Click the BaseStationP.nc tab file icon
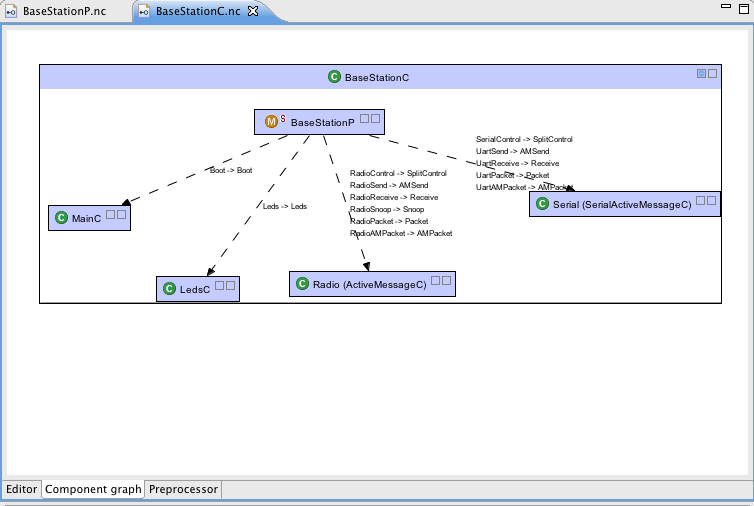 point(11,11)
